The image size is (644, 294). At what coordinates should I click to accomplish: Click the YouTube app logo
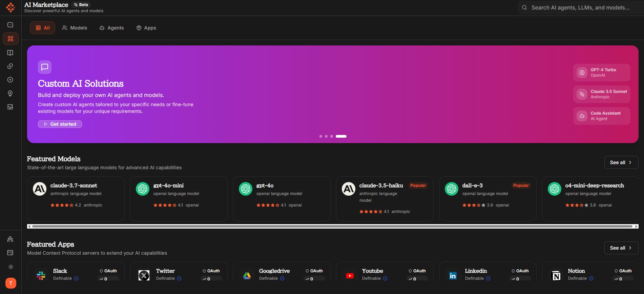(350, 275)
